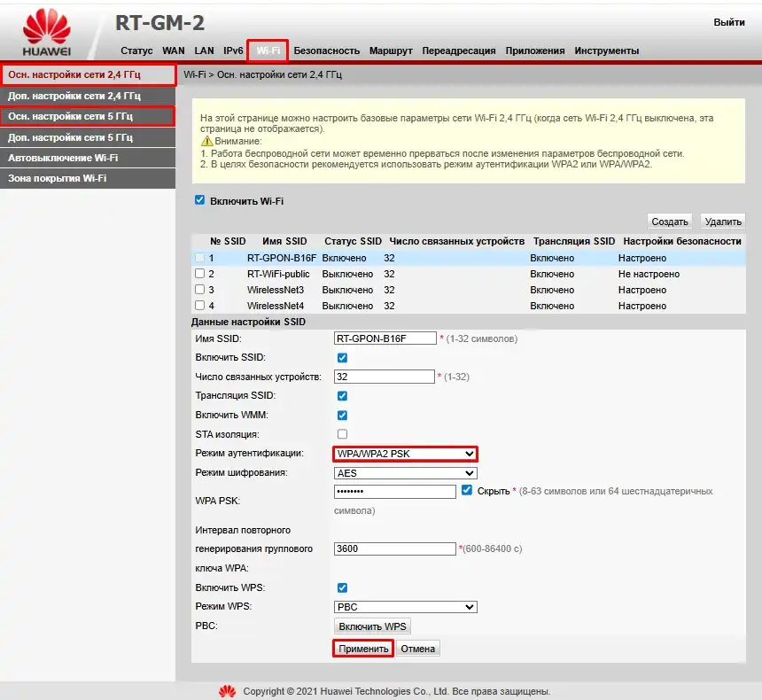Viewport: 762px width, 700px height.
Task: Toggle the Включить Wi-Fi checkbox
Action: (200, 201)
